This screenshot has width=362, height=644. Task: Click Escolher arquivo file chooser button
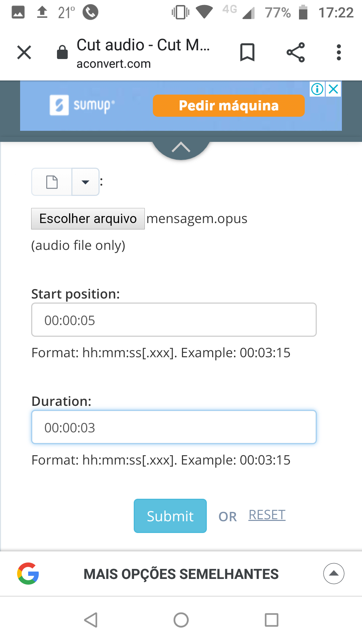pyautogui.click(x=88, y=219)
